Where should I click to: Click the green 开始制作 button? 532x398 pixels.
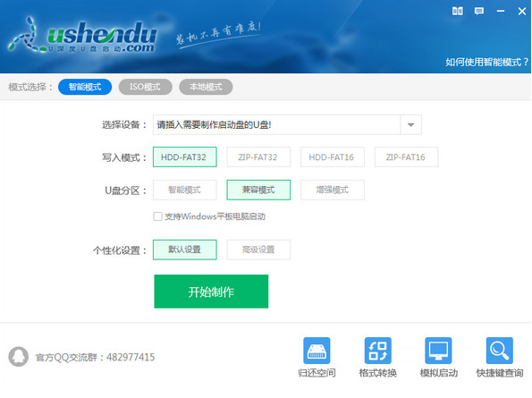[x=211, y=292]
